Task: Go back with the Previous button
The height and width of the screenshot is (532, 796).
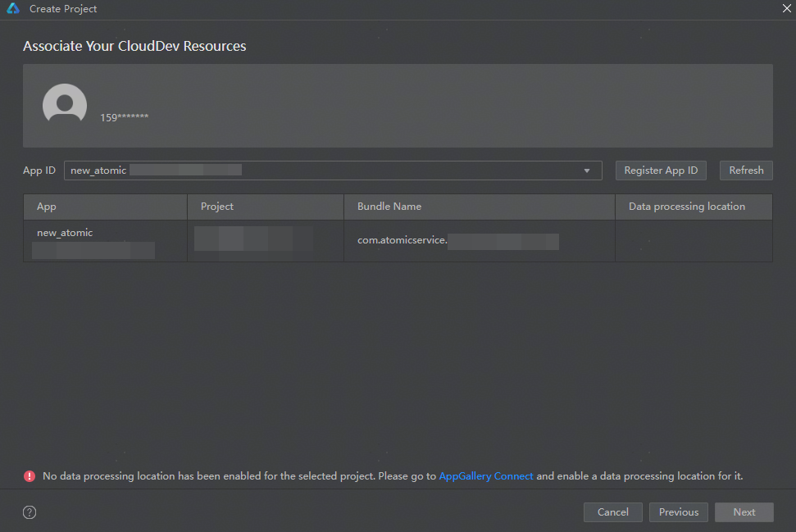Action: click(679, 512)
